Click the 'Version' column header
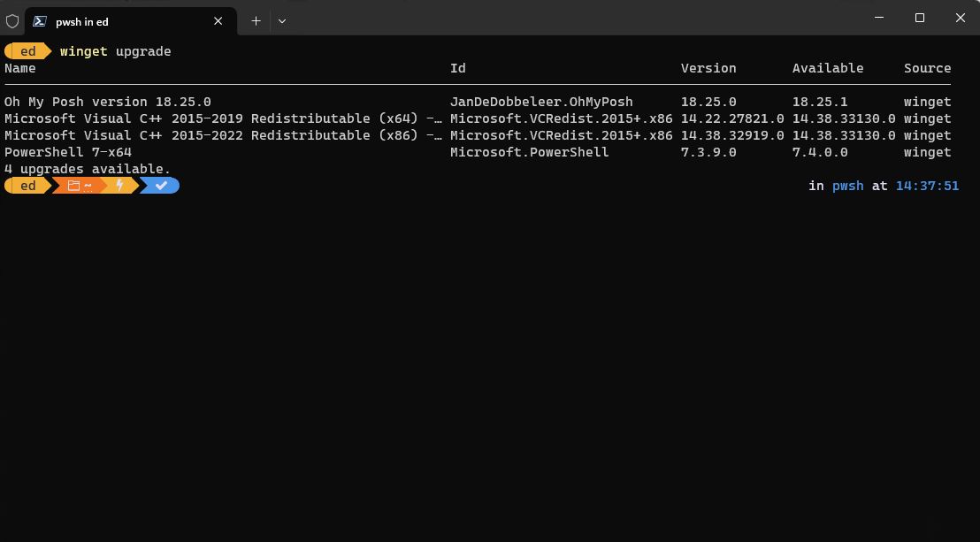Screen dimensions: 980x542 tap(708, 68)
